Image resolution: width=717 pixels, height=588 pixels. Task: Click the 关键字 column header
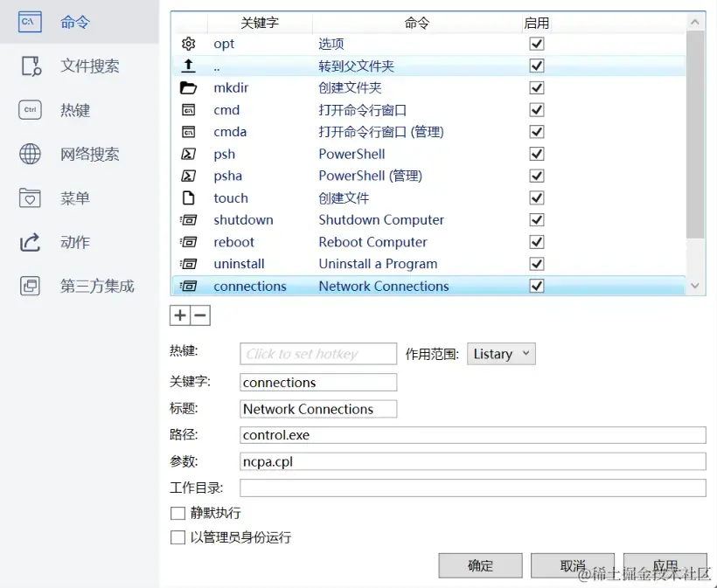coord(260,23)
